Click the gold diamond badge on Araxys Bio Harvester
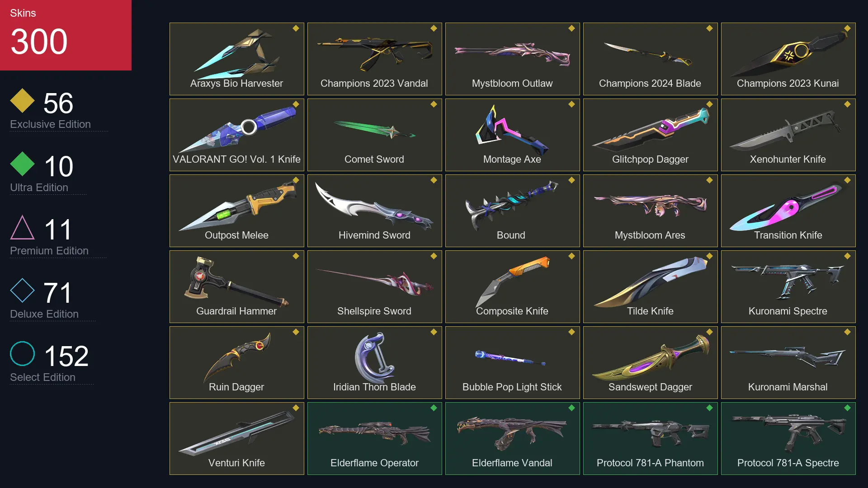The width and height of the screenshot is (868, 488). click(x=296, y=28)
